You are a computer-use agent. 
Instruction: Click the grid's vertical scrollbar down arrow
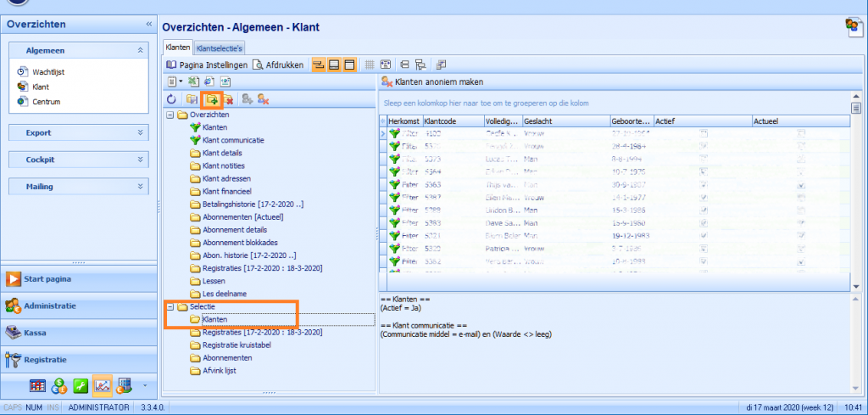[856, 286]
